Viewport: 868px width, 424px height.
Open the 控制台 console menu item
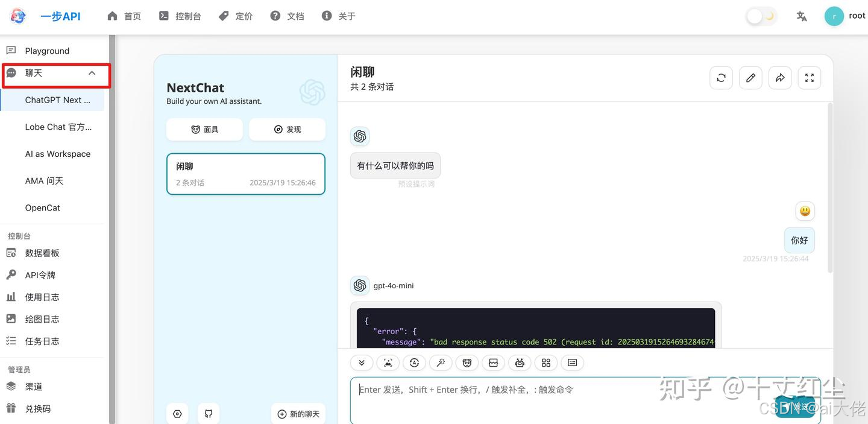tap(180, 16)
